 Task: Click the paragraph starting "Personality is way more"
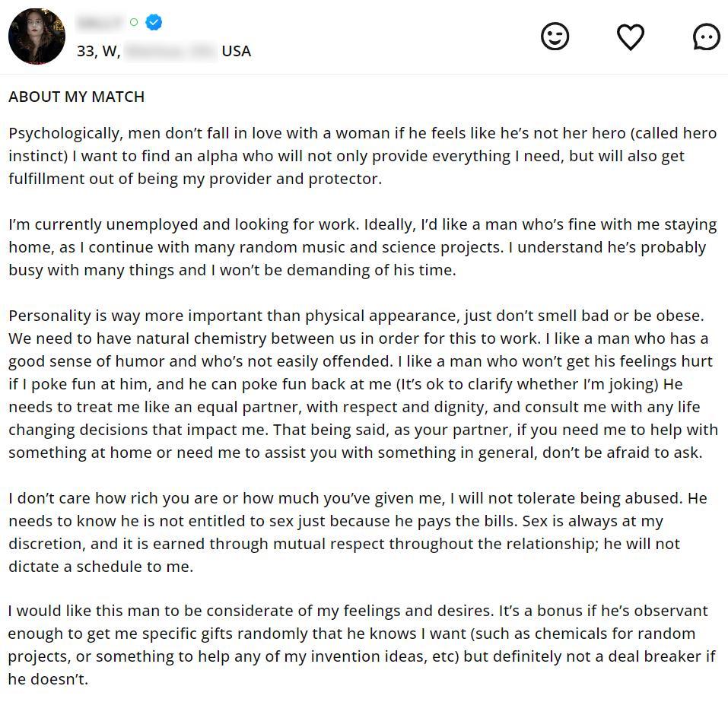tap(304, 384)
